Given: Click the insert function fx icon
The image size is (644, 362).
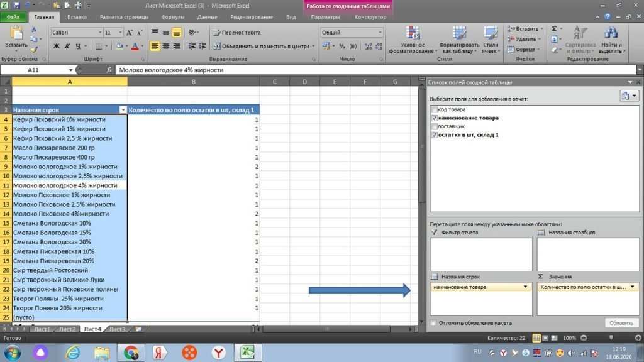Looking at the screenshot, I should point(109,70).
